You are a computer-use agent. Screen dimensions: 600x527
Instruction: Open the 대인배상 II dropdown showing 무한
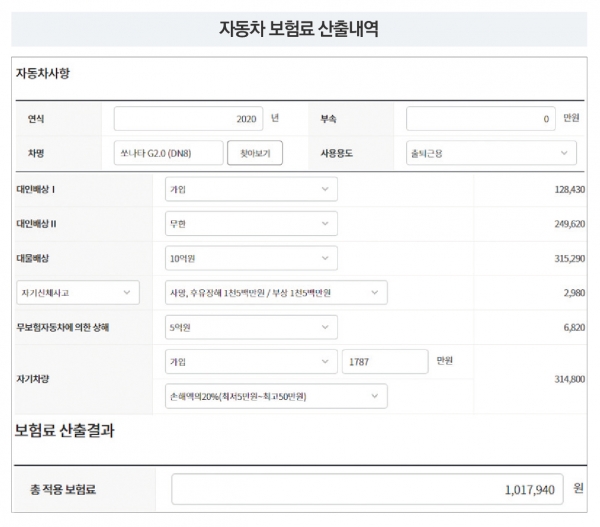250,224
